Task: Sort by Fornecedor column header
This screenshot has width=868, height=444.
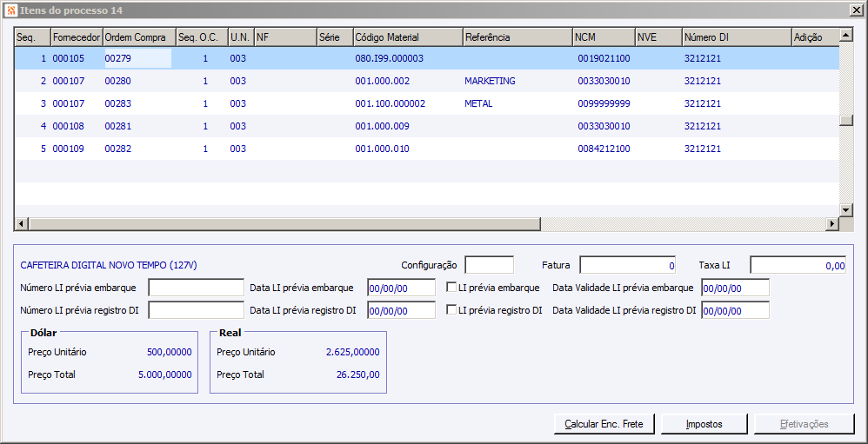Action: point(77,37)
